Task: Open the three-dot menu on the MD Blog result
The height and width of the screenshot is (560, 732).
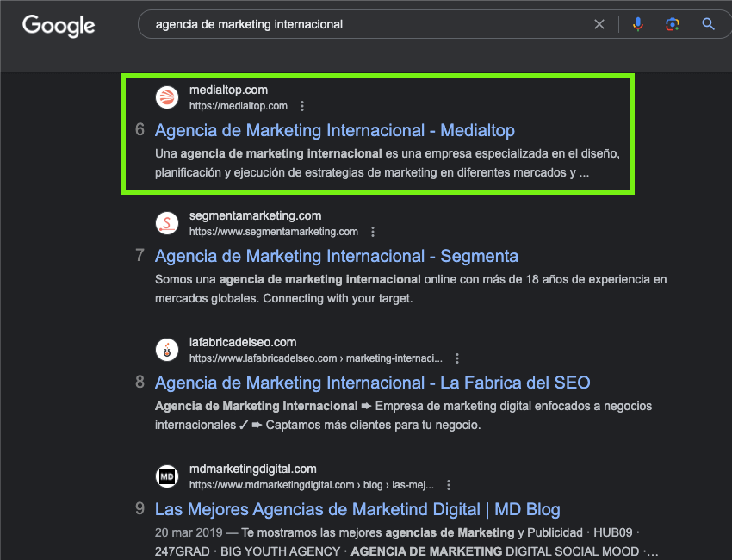Action: click(x=448, y=484)
